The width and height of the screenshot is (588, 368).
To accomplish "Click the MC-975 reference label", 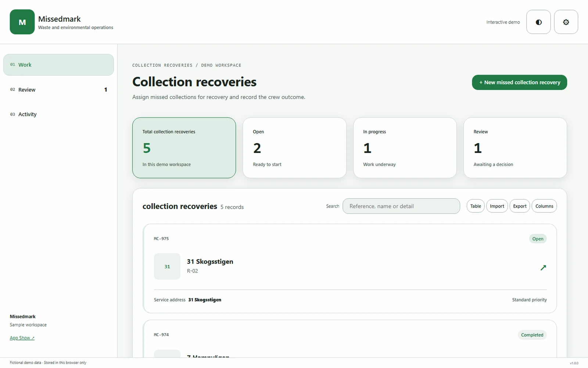I will 161,239.
